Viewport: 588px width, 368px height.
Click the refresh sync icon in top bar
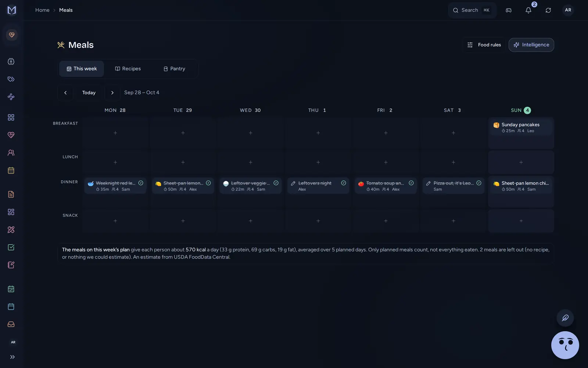click(548, 10)
